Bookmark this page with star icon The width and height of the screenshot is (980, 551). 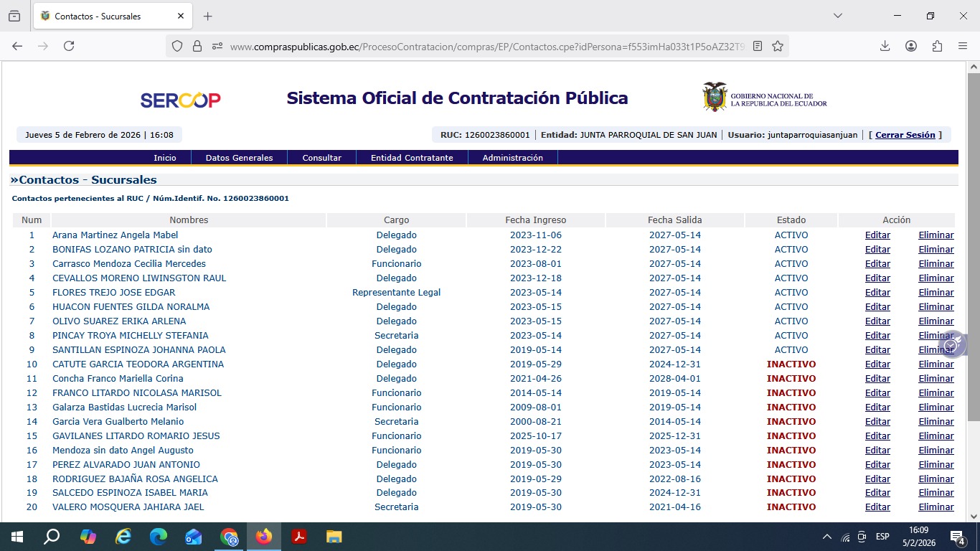[x=778, y=46]
